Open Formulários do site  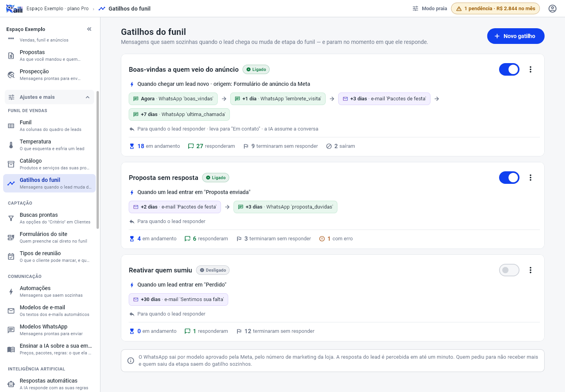[49, 237]
